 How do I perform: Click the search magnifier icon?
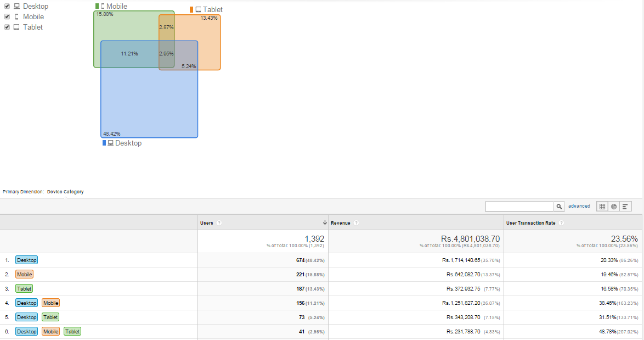point(559,207)
